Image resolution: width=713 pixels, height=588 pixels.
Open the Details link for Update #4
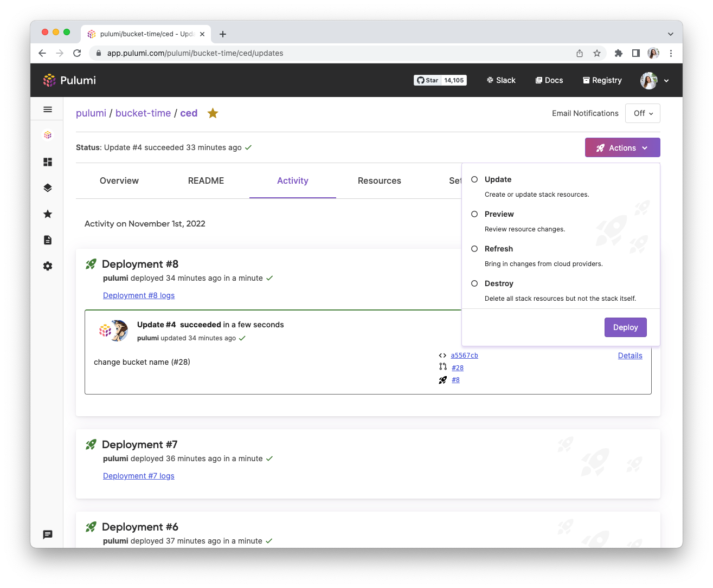click(x=630, y=356)
